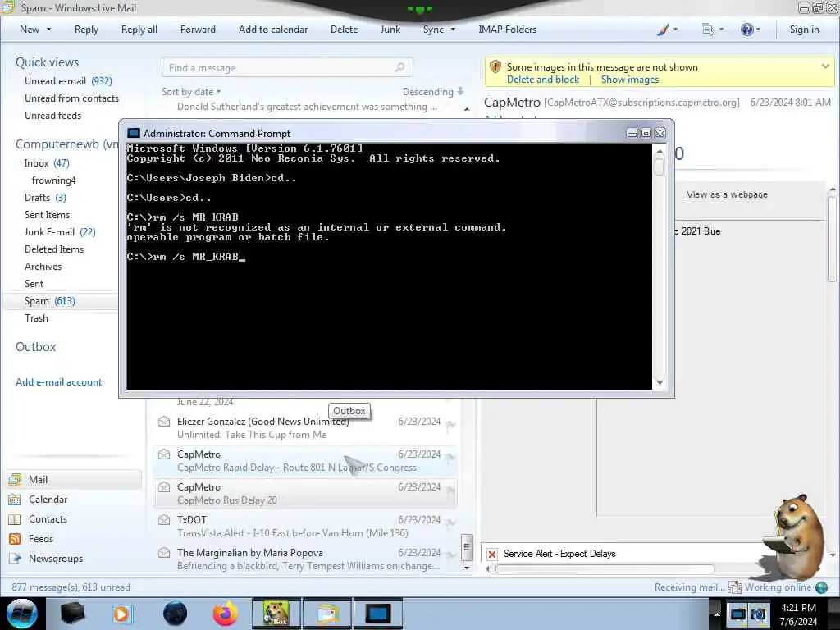Expand the Help icon dropdown arrow
The height and width of the screenshot is (630, 840).
(758, 30)
